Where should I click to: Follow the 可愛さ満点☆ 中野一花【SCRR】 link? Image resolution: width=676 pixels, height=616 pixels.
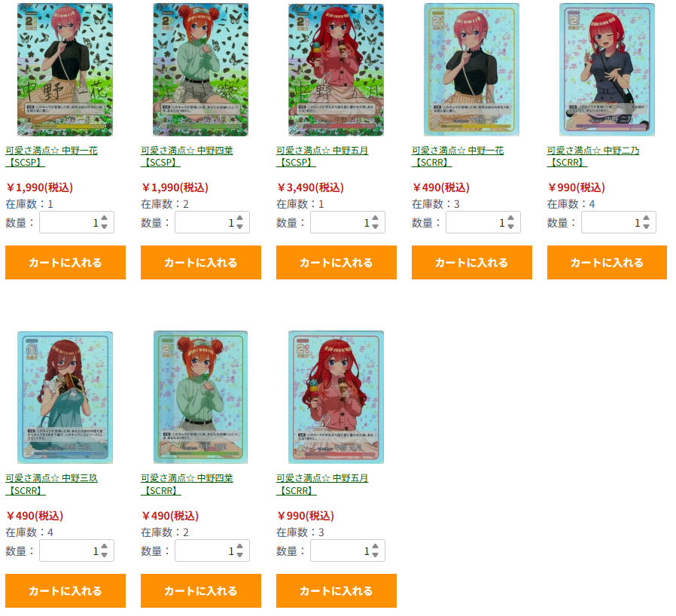click(x=458, y=156)
